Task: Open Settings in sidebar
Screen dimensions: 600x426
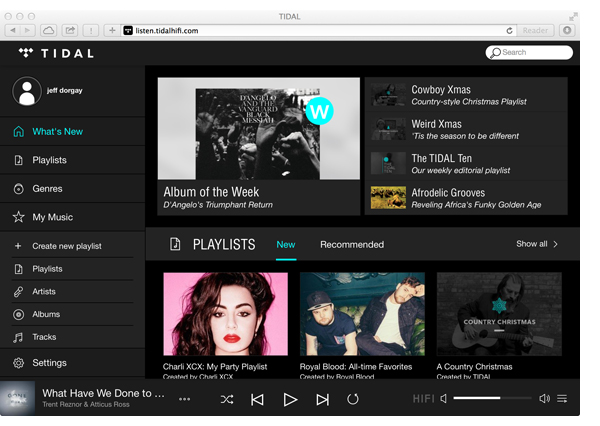Action: coord(72,362)
